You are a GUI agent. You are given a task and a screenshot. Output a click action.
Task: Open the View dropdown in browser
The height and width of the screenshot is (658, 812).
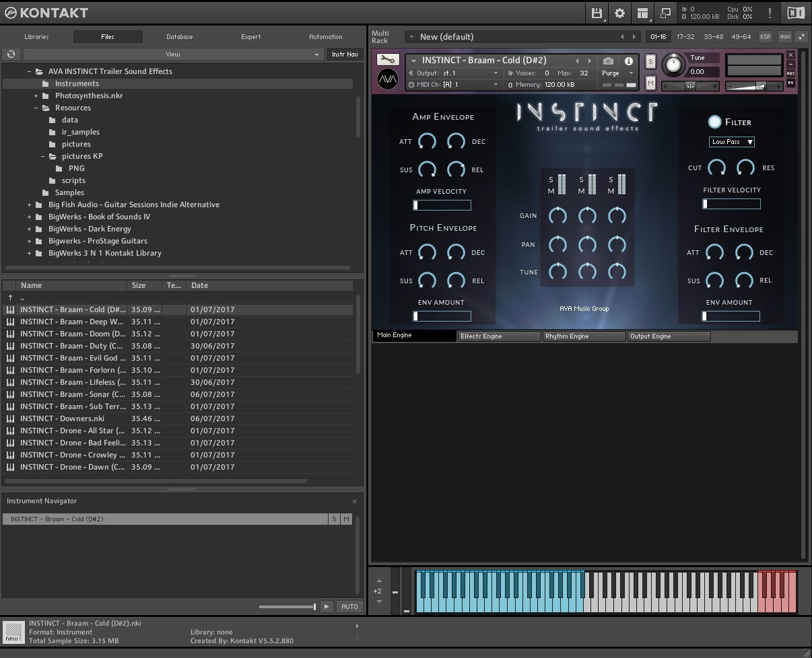[x=173, y=54]
